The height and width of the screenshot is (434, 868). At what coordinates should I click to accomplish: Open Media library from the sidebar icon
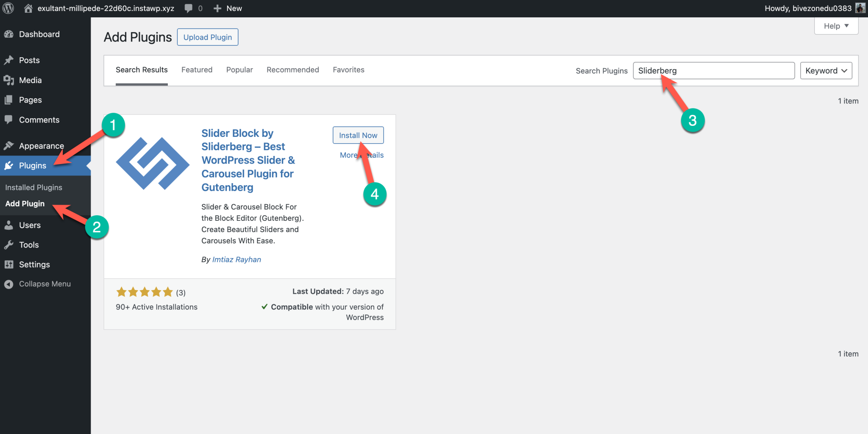[9, 80]
